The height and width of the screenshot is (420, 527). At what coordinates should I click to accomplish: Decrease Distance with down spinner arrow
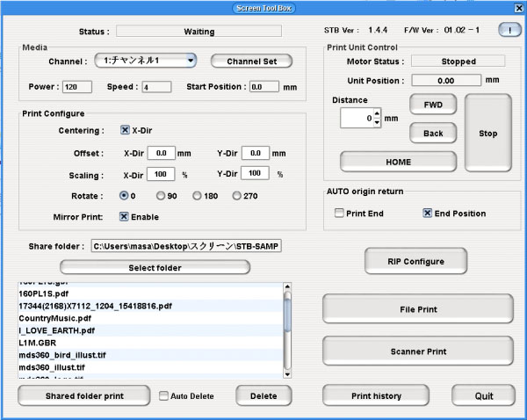377,122
